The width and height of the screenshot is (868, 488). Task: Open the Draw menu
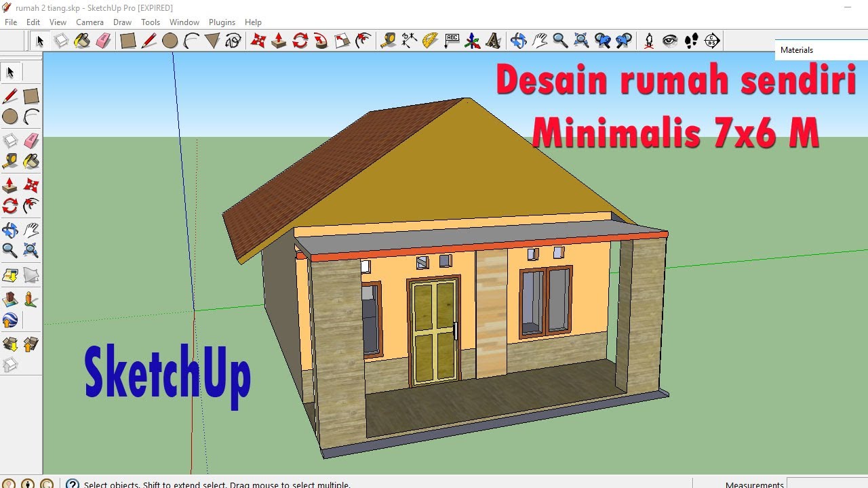click(x=122, y=22)
